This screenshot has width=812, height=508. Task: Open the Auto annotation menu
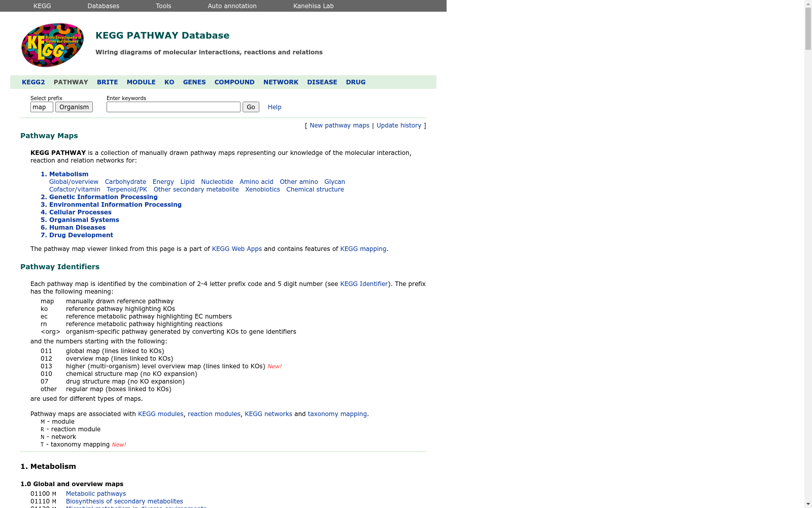coord(232,6)
